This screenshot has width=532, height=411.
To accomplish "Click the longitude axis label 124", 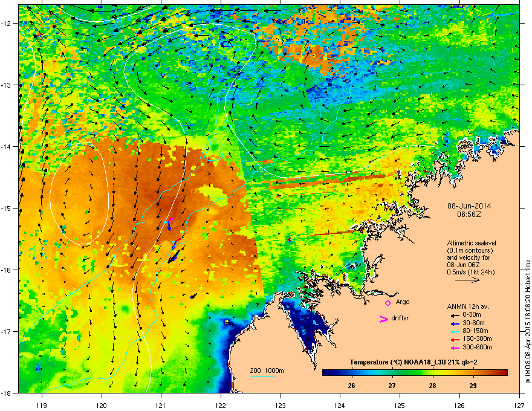I will point(340,405).
